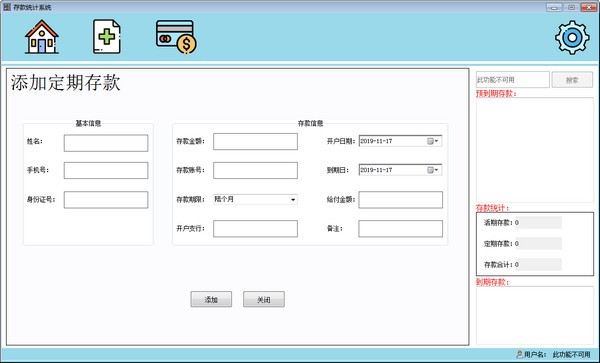Viewport: 600px width, 363px height.
Task: Click the 用户名 status bar text
Action: point(535,355)
